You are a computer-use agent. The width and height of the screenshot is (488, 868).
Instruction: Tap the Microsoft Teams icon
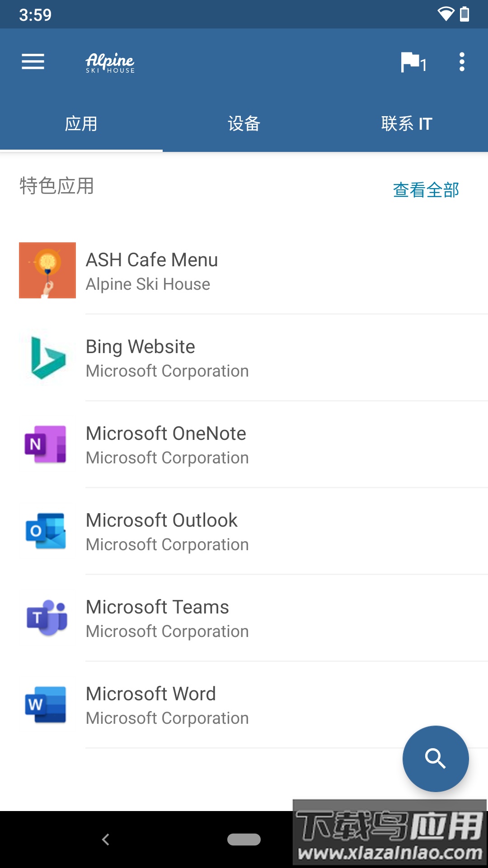point(47,618)
